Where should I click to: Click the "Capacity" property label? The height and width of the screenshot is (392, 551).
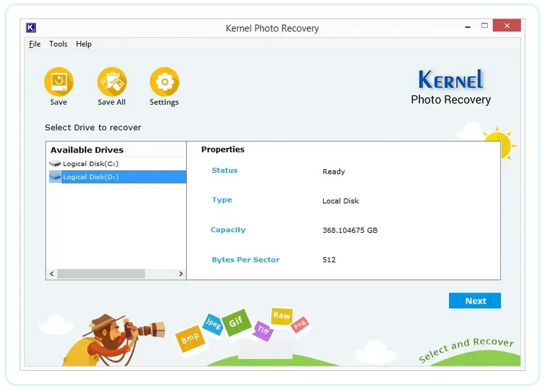[x=228, y=230]
